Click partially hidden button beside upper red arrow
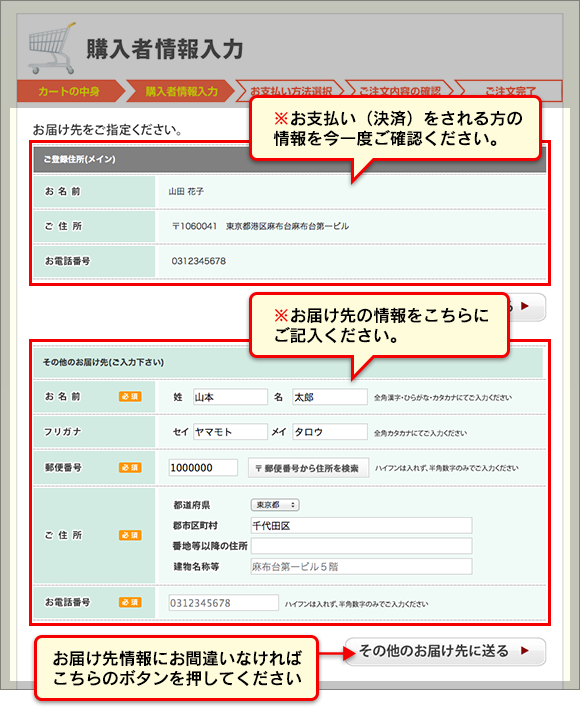 [527, 307]
